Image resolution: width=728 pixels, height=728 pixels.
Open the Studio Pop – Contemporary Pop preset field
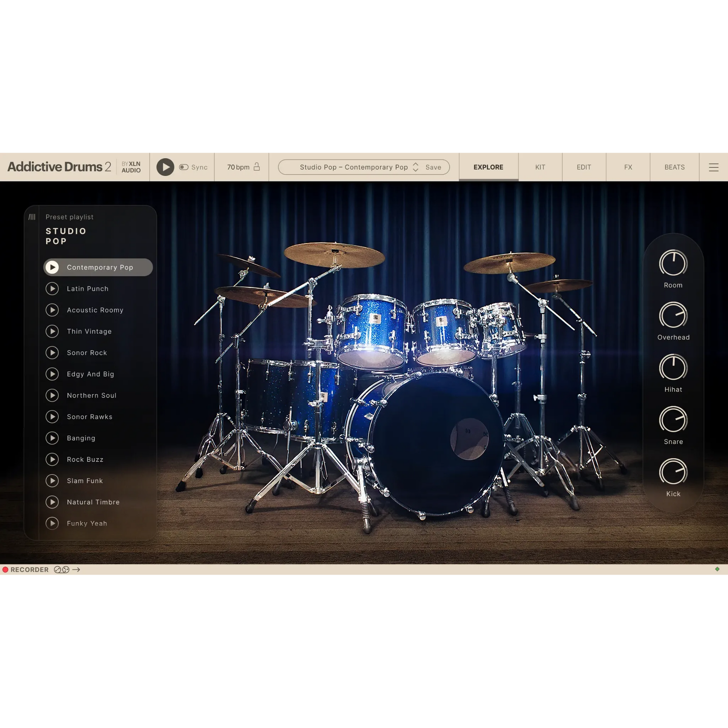pos(364,167)
